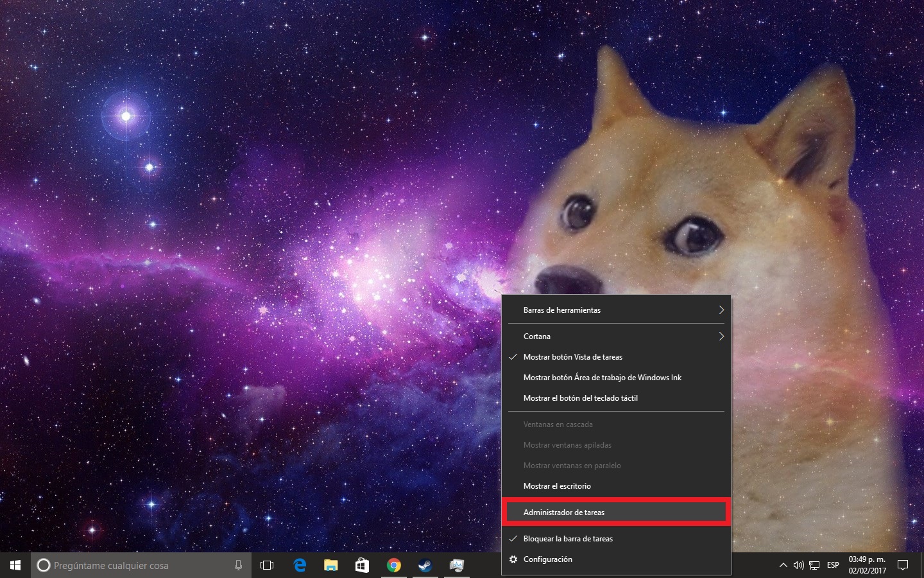Viewport: 924px width, 578px height.
Task: Open the last pinned taskbar app
Action: (x=456, y=565)
